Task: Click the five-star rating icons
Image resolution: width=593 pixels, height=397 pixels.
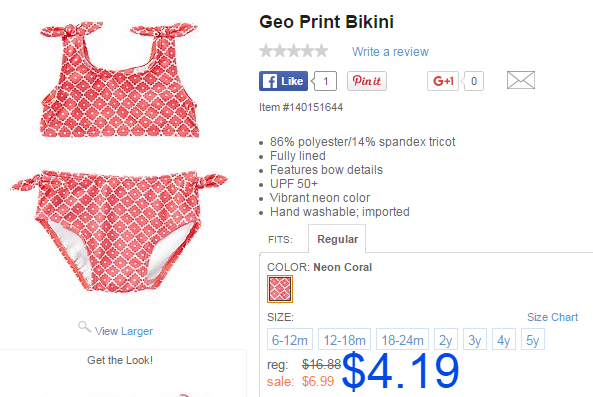Action: [x=294, y=51]
